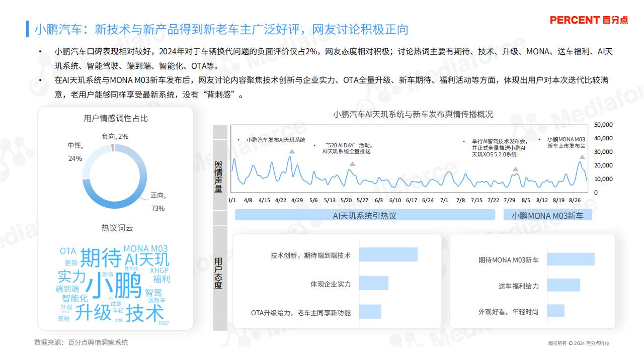
Task: Click the word AI天玑 in word cloud
Action: click(147, 260)
